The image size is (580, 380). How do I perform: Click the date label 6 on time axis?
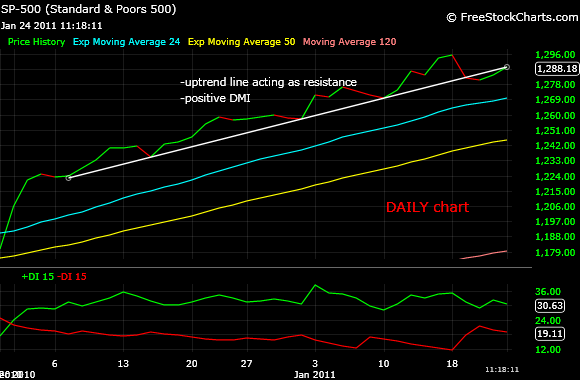[x=55, y=364]
